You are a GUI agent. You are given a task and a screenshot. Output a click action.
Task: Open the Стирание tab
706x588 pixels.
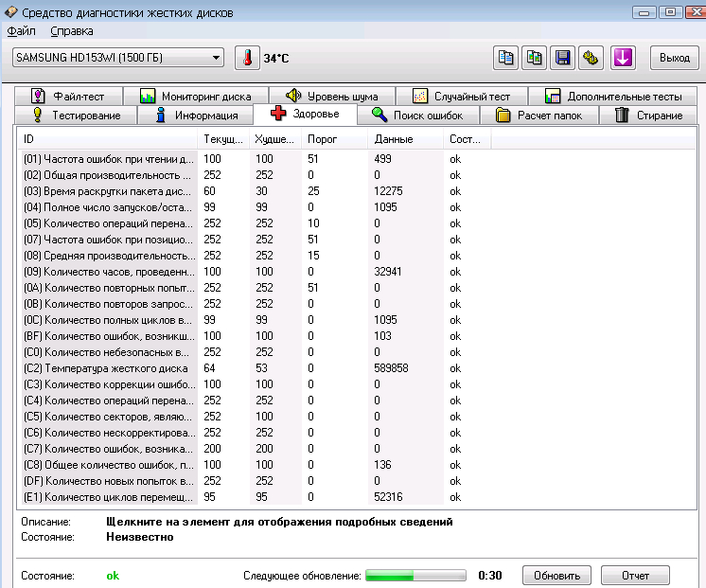(x=648, y=116)
